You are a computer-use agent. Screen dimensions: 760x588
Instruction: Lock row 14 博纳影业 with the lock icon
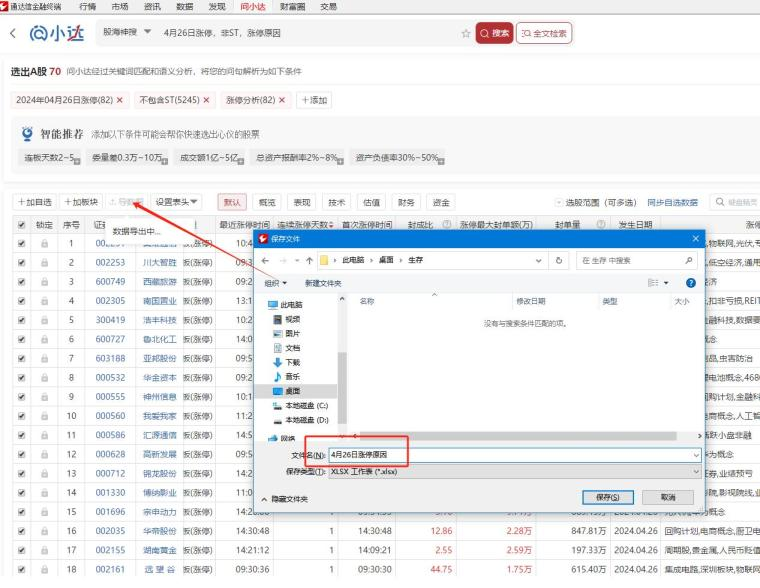pos(45,493)
